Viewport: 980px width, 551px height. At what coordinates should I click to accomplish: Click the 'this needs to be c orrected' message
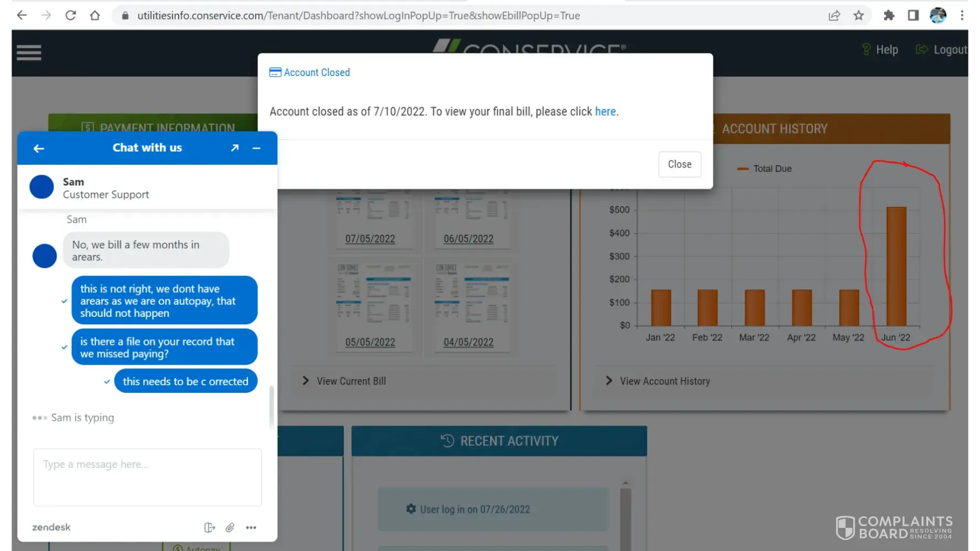click(x=186, y=381)
